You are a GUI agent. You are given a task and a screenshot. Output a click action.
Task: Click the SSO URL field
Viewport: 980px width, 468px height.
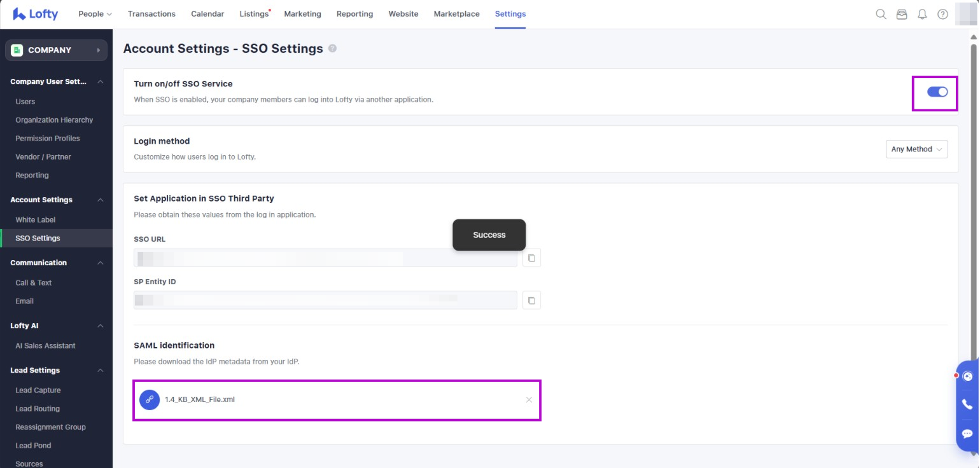(x=325, y=258)
